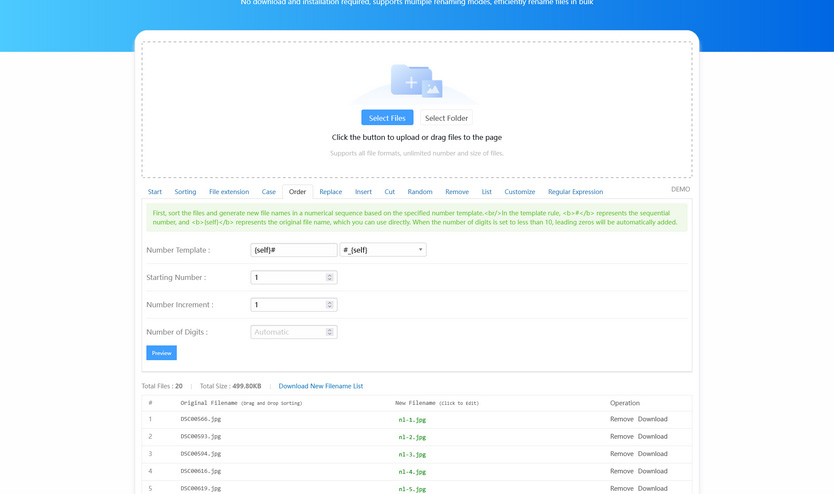Image resolution: width=834 pixels, height=494 pixels.
Task: Expand the #_{self} template dropdown
Action: 384,250
